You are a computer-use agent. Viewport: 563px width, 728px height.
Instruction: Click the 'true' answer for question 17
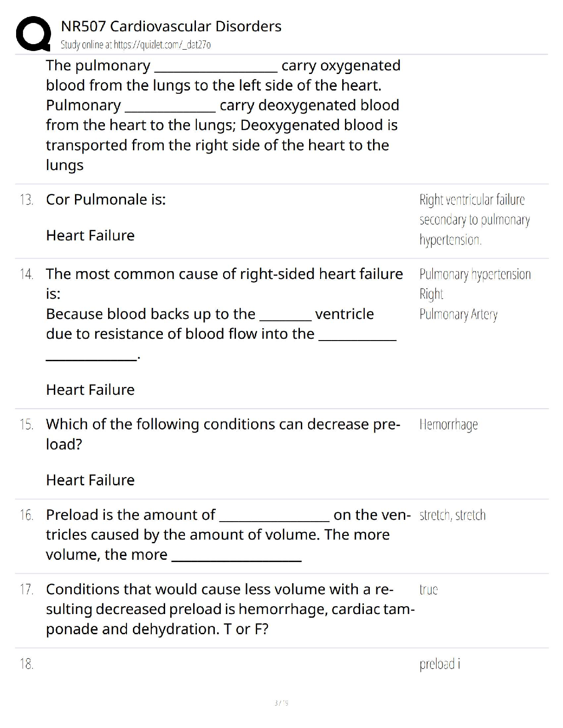click(x=428, y=590)
